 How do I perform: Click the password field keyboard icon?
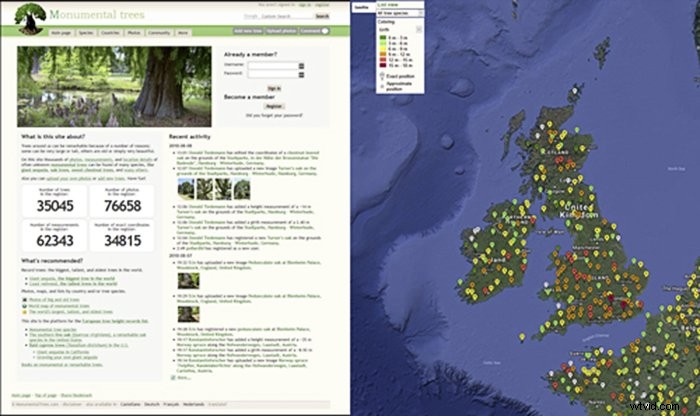(300, 74)
